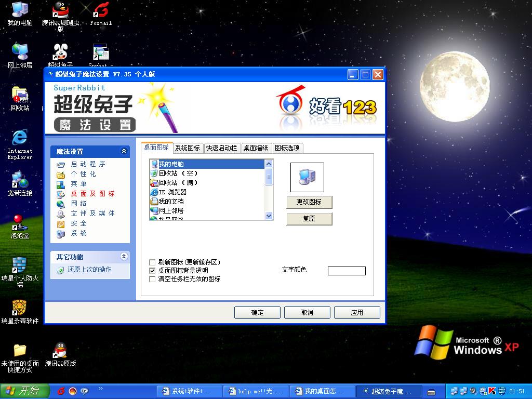Click the red swirl quick launch icon
Image resolution: width=532 pixels, height=399 pixels.
pyautogui.click(x=61, y=391)
